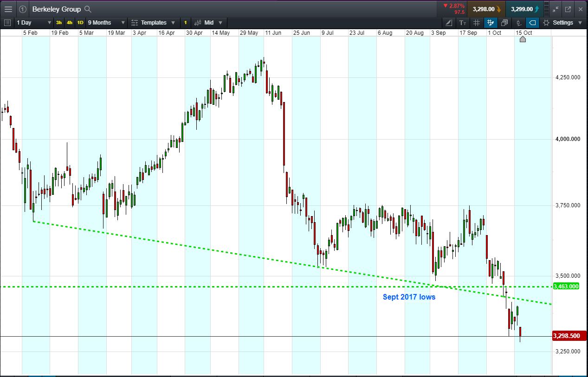Click the Berkeley Group title
The height and width of the screenshot is (377, 588).
coord(56,9)
